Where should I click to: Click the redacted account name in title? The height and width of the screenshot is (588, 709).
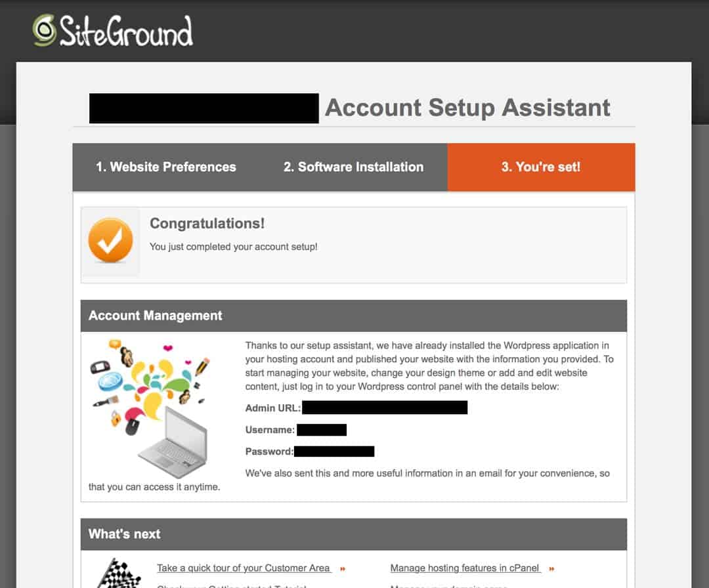[x=204, y=108]
